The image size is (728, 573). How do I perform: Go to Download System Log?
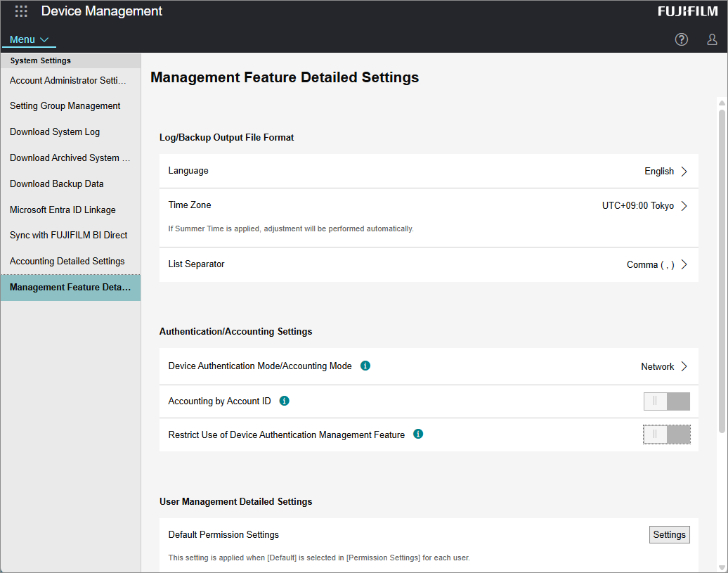(x=70, y=132)
